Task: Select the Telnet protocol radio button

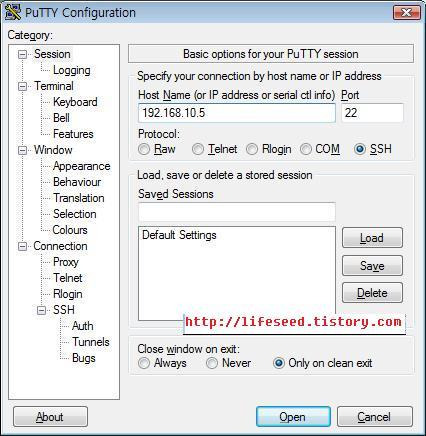Action: (x=198, y=149)
